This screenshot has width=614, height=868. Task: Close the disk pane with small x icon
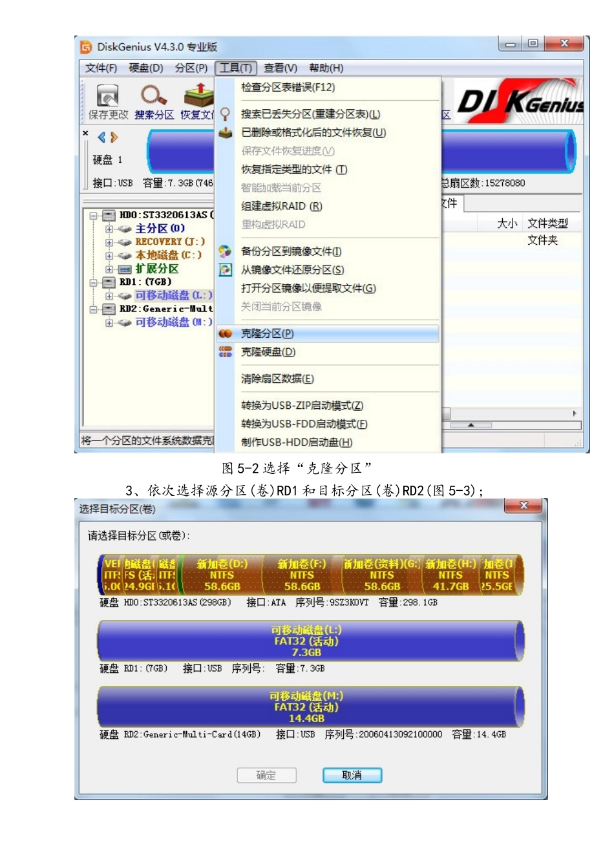pos(85,133)
